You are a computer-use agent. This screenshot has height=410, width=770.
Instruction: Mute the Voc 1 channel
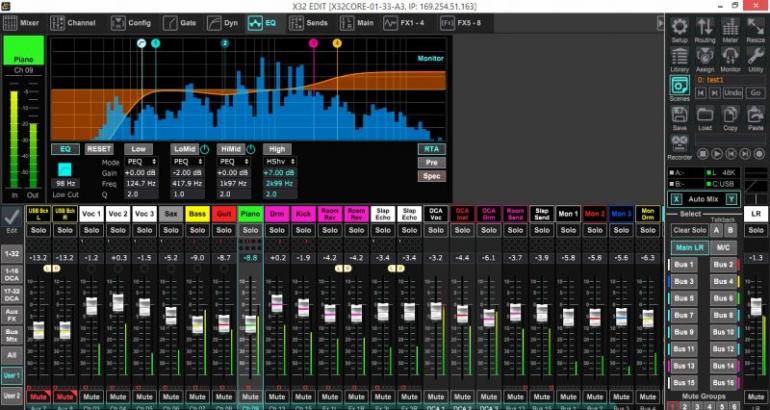point(91,397)
